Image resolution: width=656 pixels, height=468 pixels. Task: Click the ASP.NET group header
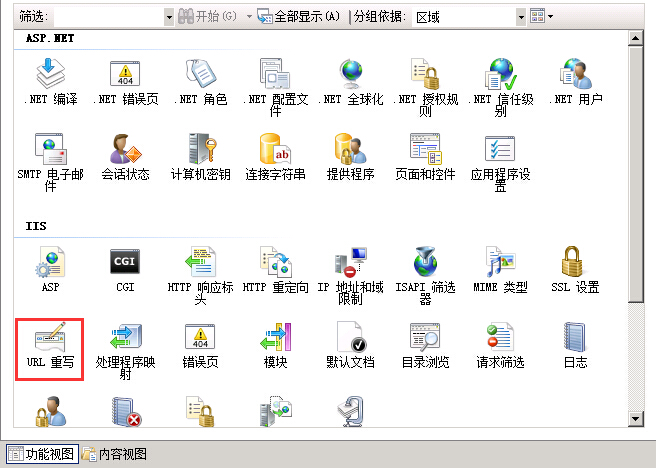tap(50, 38)
